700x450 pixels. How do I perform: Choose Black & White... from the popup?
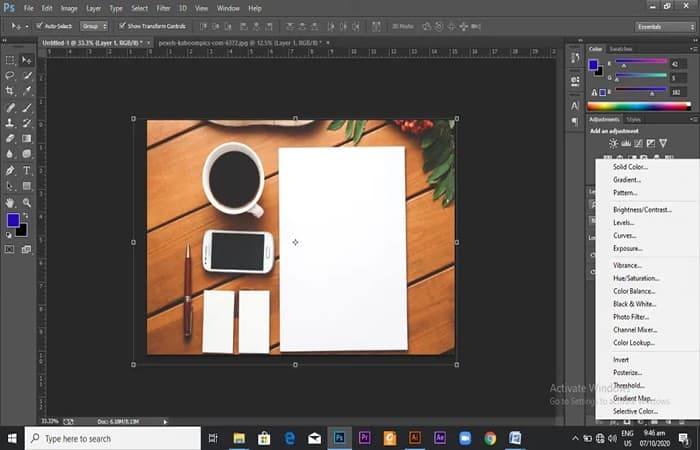pyautogui.click(x=634, y=304)
